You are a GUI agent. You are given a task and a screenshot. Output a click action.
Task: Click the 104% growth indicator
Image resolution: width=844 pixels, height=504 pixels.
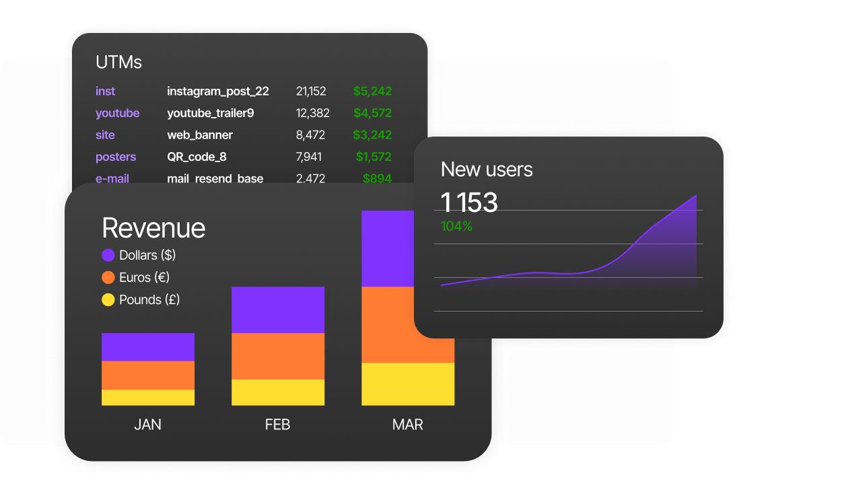point(456,227)
